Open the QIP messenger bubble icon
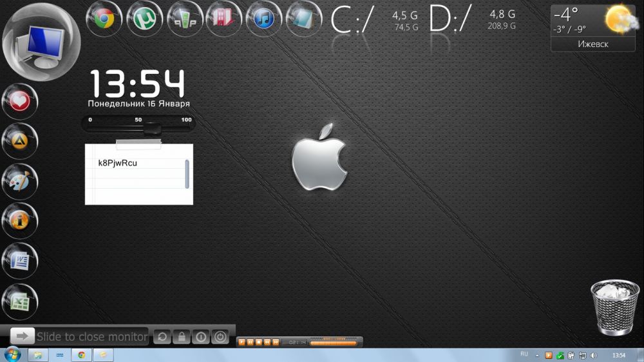Screen dimensions: 644x362 (185, 19)
